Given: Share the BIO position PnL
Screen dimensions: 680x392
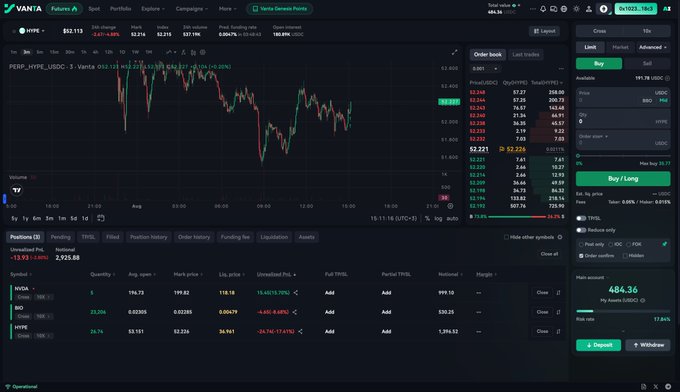Looking at the screenshot, I should coord(294,312).
